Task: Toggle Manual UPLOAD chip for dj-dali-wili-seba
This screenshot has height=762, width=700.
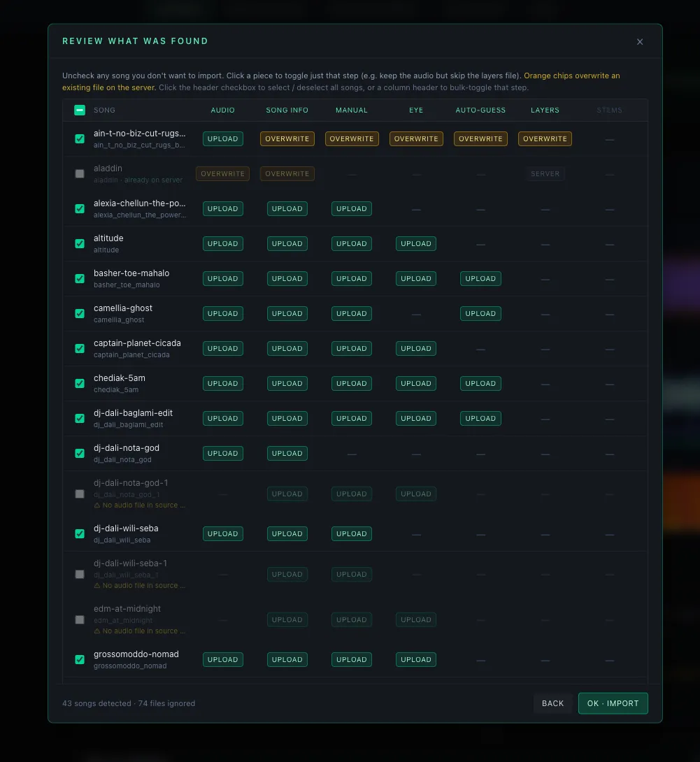Action: (x=352, y=534)
